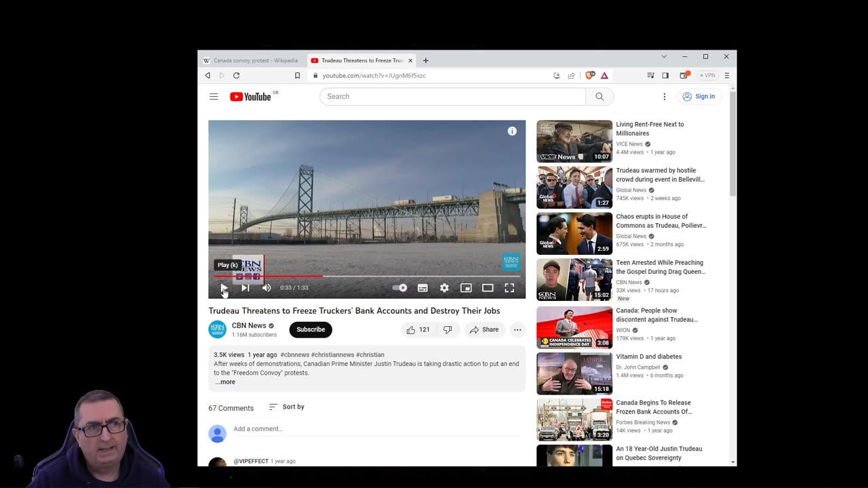
Task: Open Living Rent-Free Next to Millionaires thumbnail
Action: tap(574, 141)
